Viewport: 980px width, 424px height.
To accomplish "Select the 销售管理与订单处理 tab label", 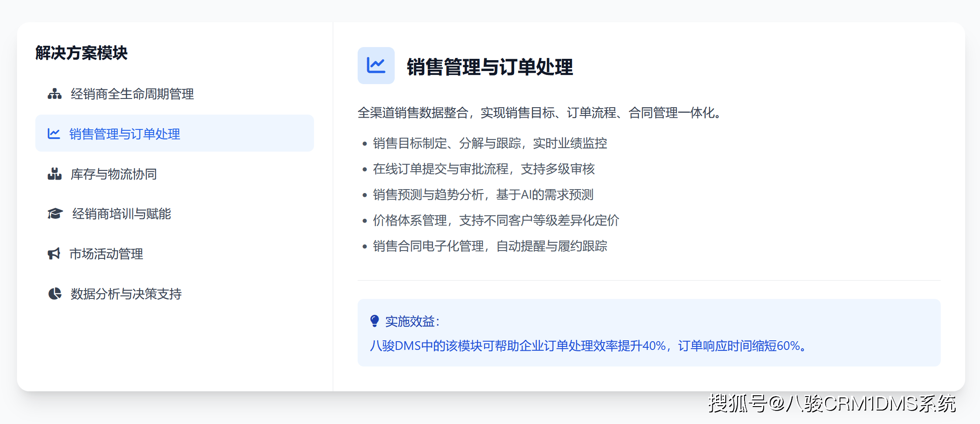I will coord(125,134).
